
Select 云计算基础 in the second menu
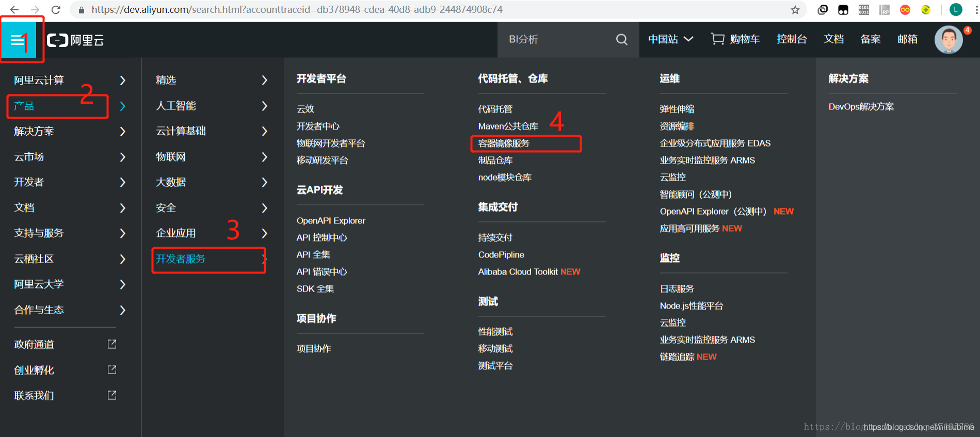(x=181, y=131)
